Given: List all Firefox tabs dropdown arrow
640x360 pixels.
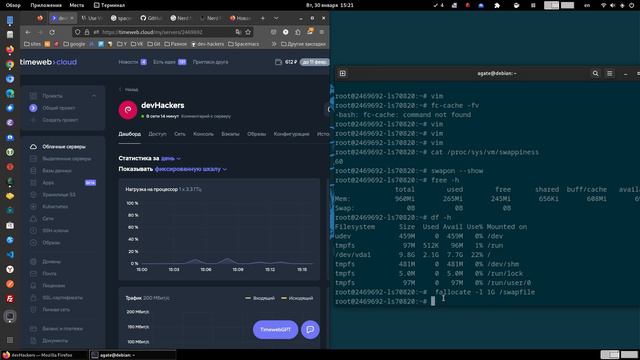Looking at the screenshot, I should coord(276,18).
